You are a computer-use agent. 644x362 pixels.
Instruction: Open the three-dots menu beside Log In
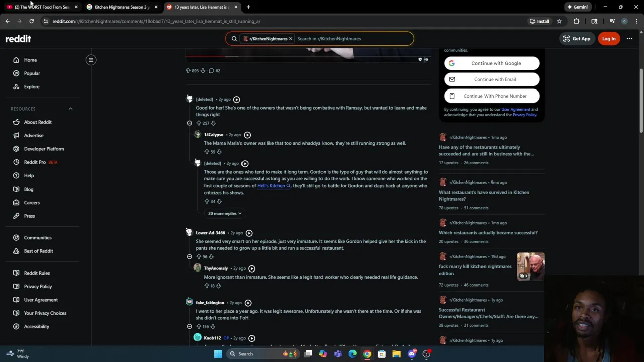(629, 39)
